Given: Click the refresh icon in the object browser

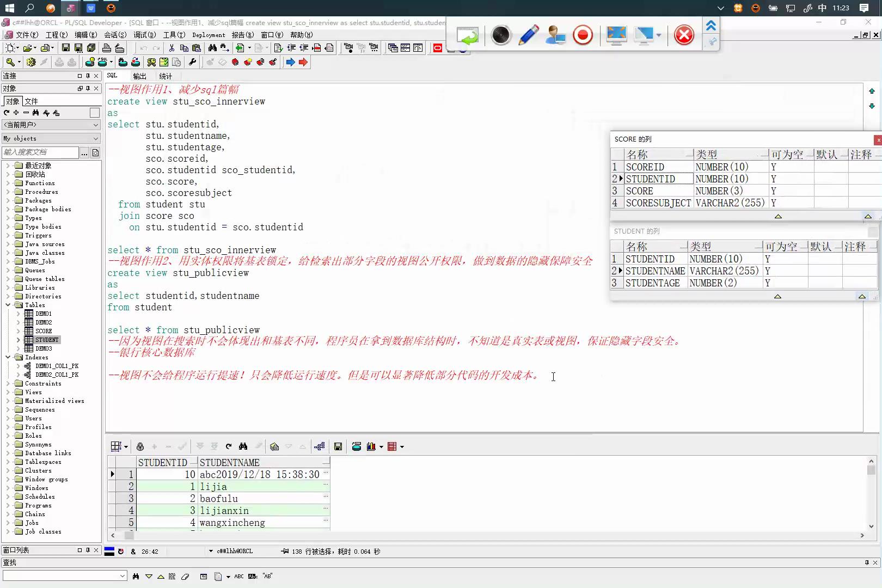Looking at the screenshot, I should (x=7, y=113).
